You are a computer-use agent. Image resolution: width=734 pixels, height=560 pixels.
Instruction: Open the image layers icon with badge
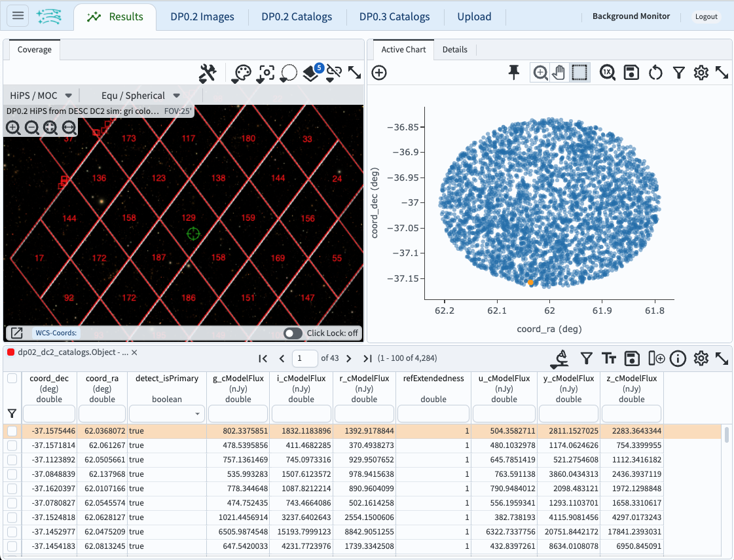(311, 73)
